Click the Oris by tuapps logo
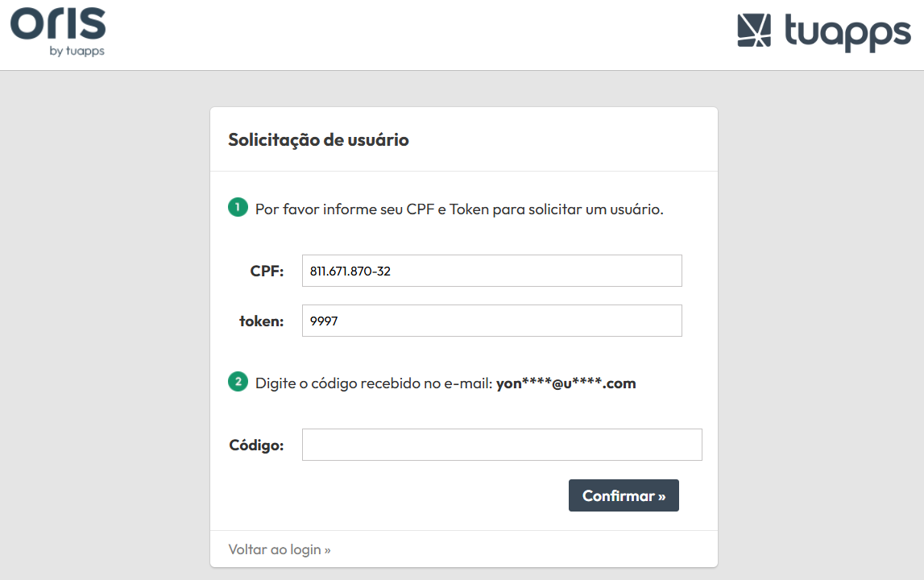Image resolution: width=924 pixels, height=580 pixels. coord(58,32)
